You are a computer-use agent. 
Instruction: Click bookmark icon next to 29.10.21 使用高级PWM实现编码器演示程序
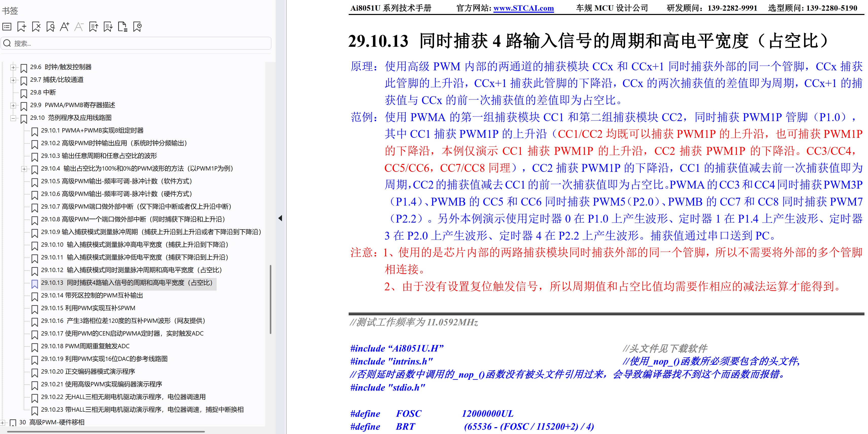pyautogui.click(x=34, y=386)
